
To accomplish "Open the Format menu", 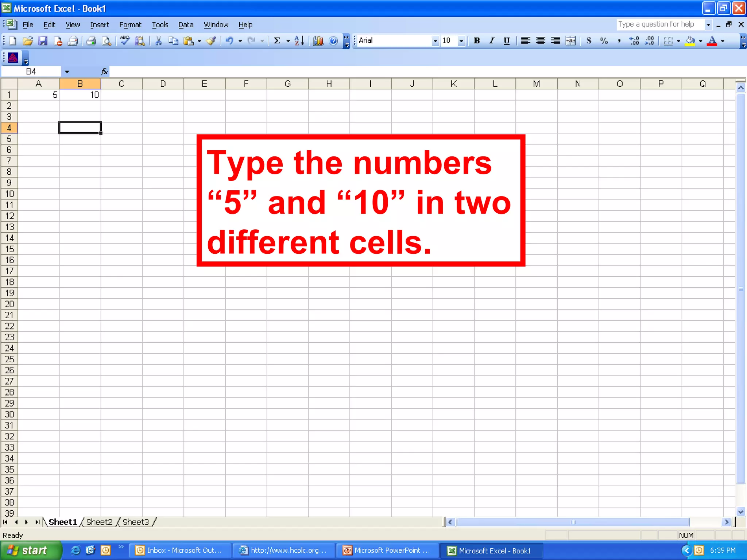I will [x=130, y=24].
